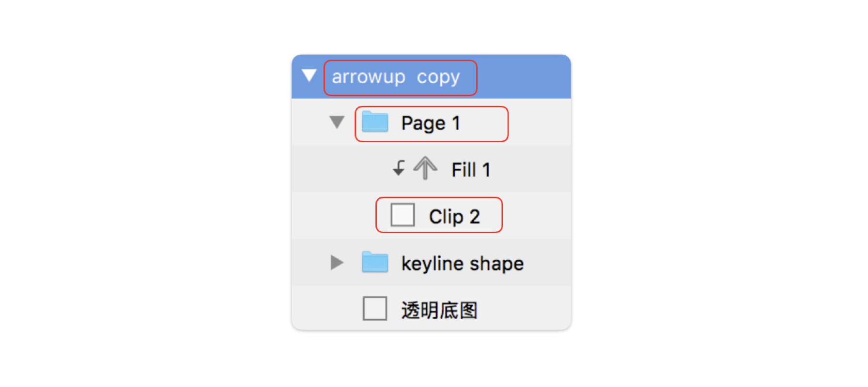Collapse the arrowup copy artboard triangle
The width and height of the screenshot is (868, 387).
click(x=309, y=75)
